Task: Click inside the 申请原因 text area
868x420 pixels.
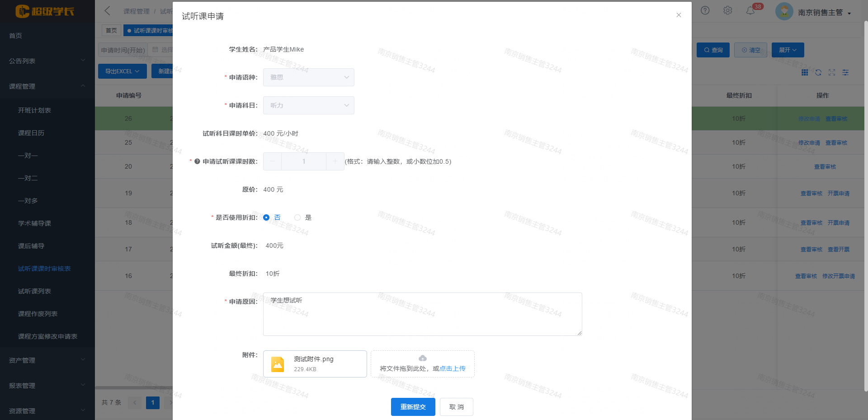Action: [x=422, y=314]
